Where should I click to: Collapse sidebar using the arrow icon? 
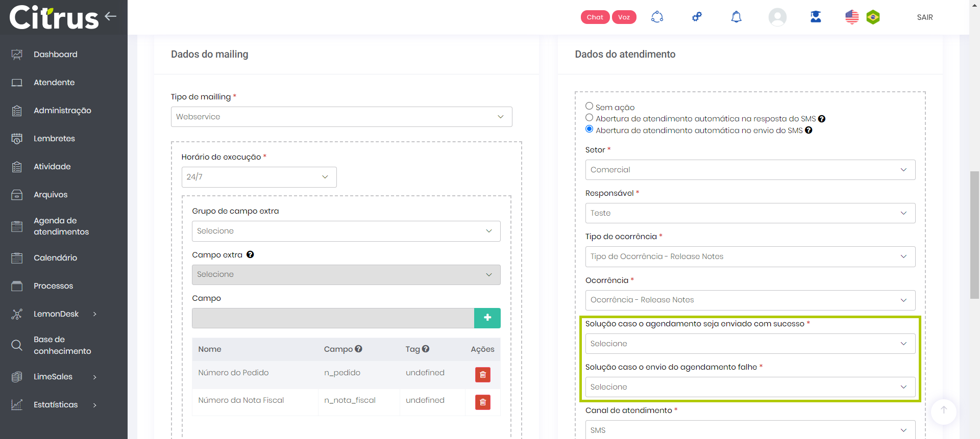tap(111, 16)
